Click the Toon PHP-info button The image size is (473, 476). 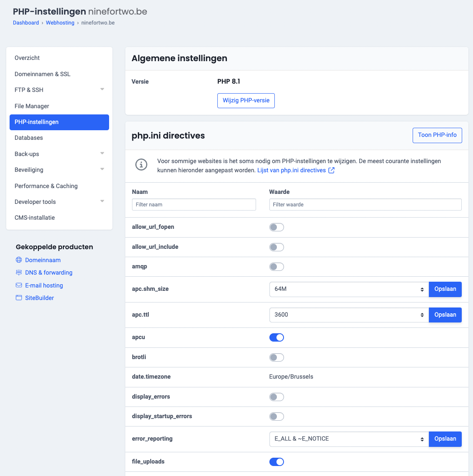click(x=437, y=135)
